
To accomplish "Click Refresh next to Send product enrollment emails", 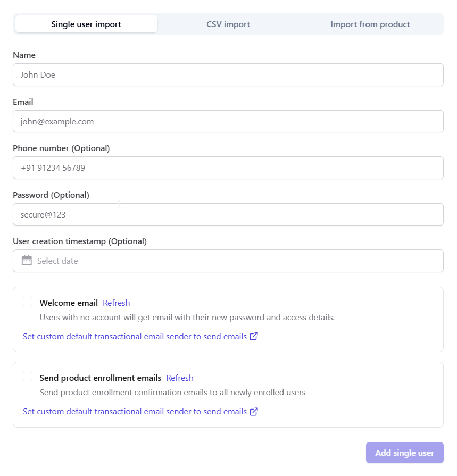I will coord(180,378).
